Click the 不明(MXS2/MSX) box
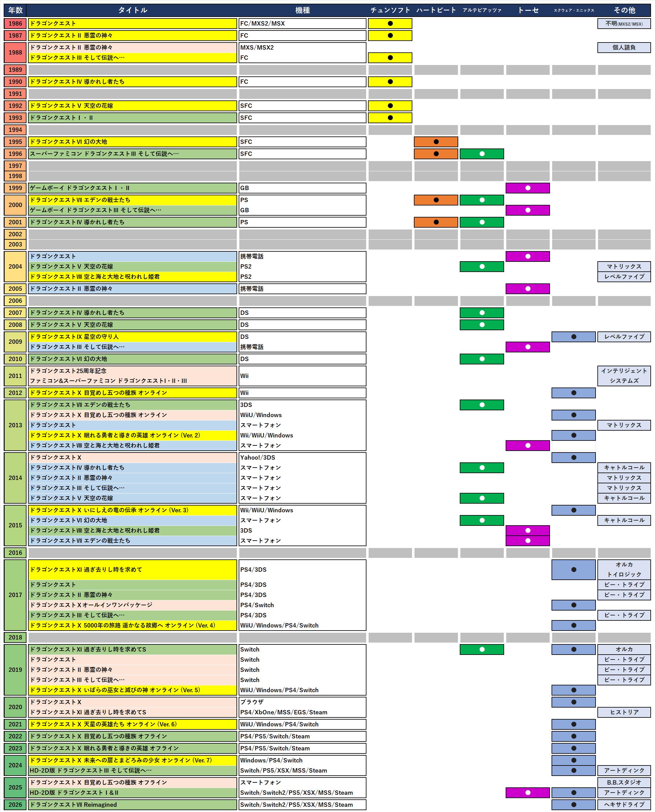This screenshot has width=655, height=812. point(624,23)
